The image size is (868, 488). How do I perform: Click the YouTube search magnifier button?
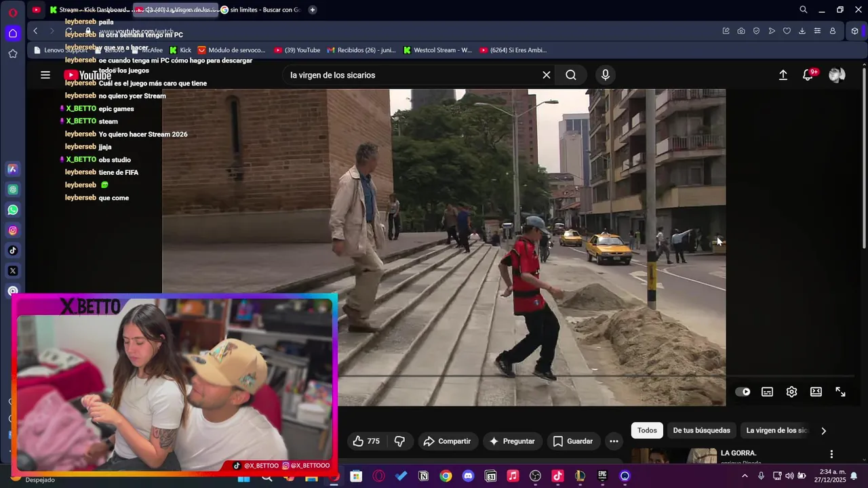(x=571, y=75)
